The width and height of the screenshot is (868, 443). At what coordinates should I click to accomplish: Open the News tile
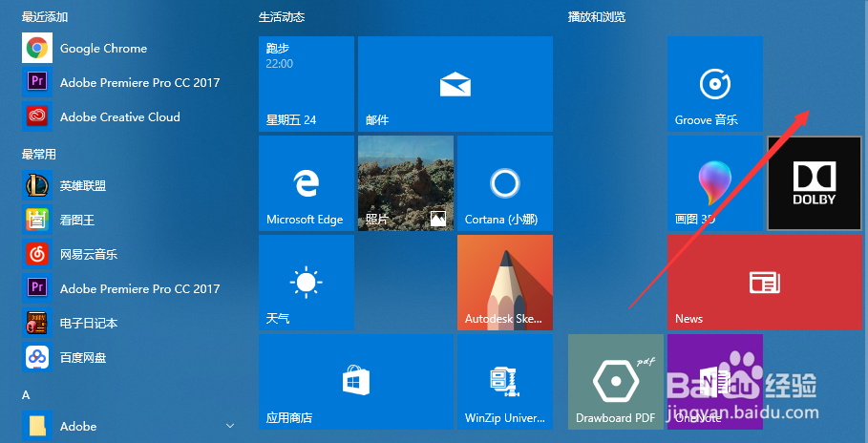(765, 283)
